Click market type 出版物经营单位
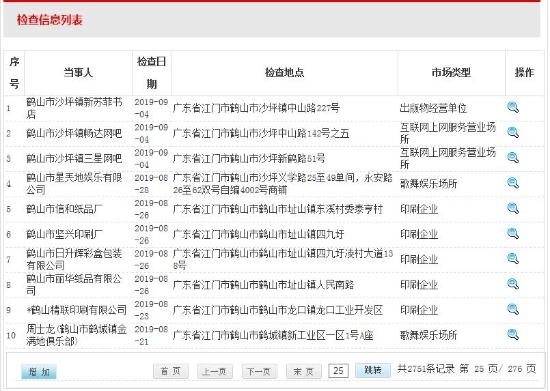 [433, 108]
